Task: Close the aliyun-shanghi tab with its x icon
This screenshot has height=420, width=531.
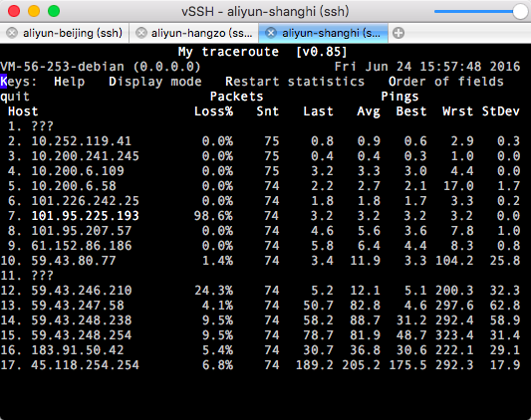Action: click(x=271, y=33)
